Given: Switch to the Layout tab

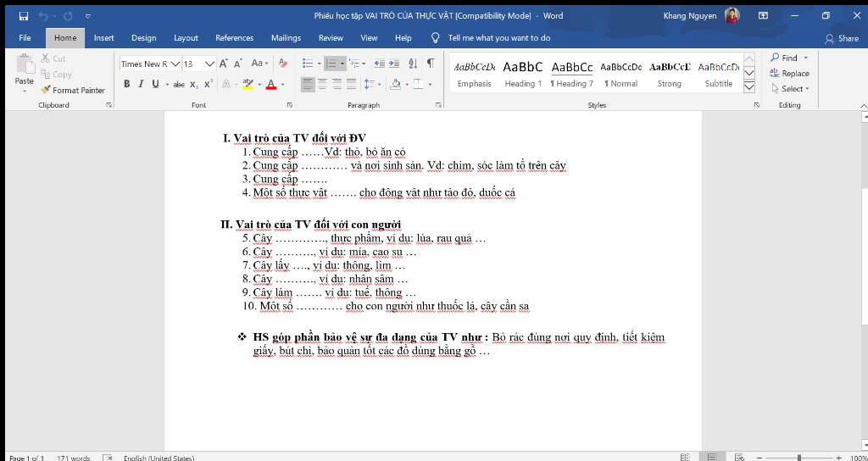Looking at the screenshot, I should click(x=186, y=38).
